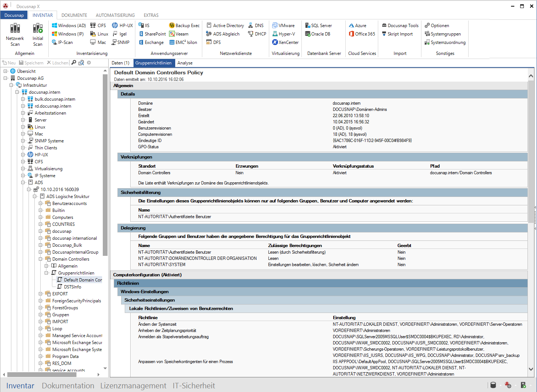Open HP-UX inventory scan
Image resolution: width=537 pixels, height=392 pixels.
123,26
